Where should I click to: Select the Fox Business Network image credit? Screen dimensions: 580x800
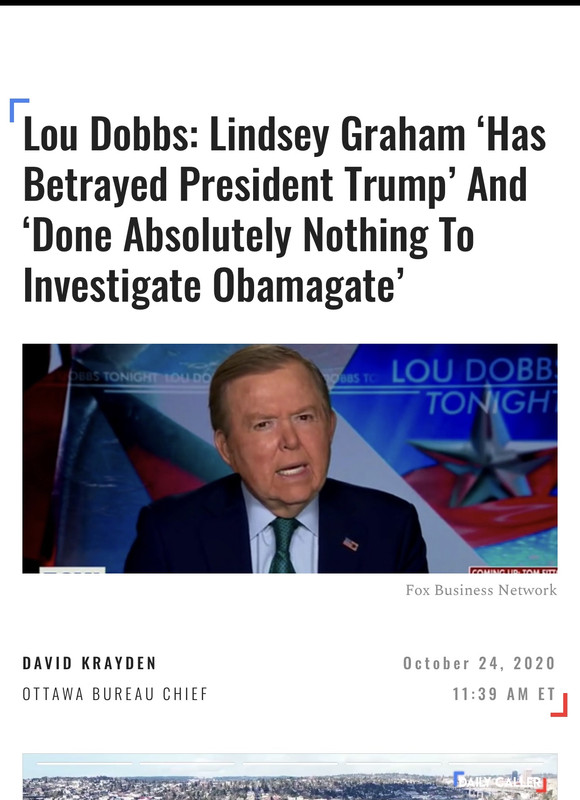481,590
